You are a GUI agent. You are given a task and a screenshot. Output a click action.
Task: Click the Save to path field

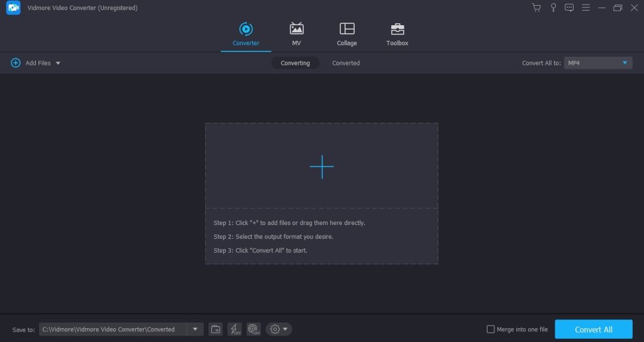click(113, 329)
